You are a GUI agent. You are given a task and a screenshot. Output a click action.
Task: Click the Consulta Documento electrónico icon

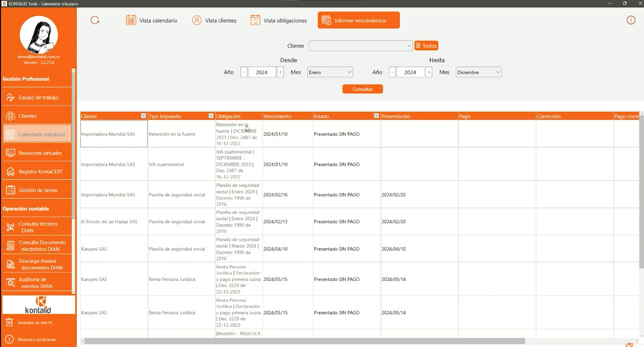(x=10, y=246)
